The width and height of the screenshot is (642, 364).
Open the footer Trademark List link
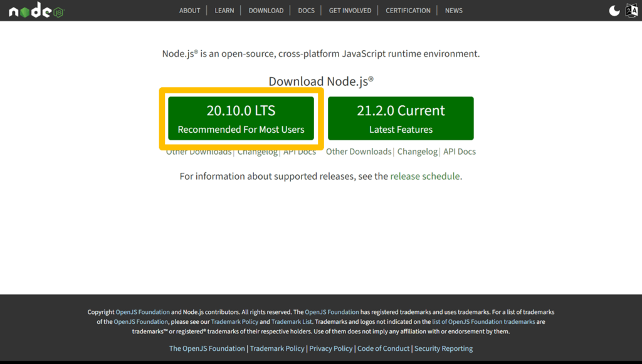click(x=292, y=322)
